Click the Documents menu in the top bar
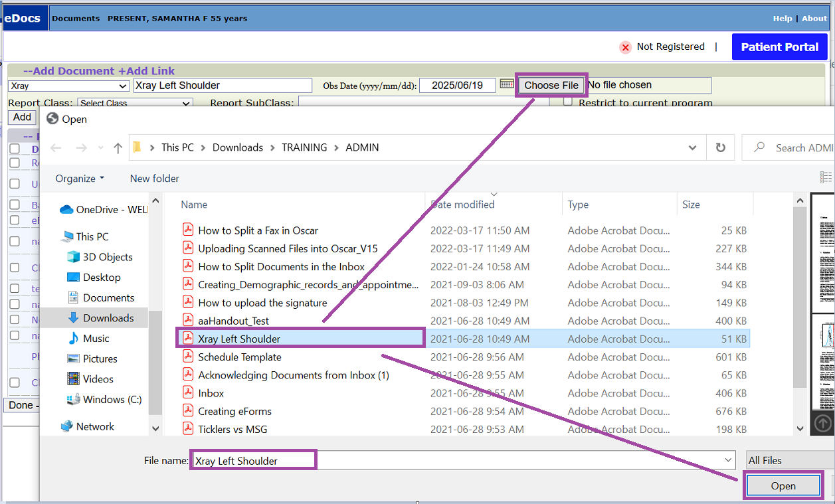 76,18
